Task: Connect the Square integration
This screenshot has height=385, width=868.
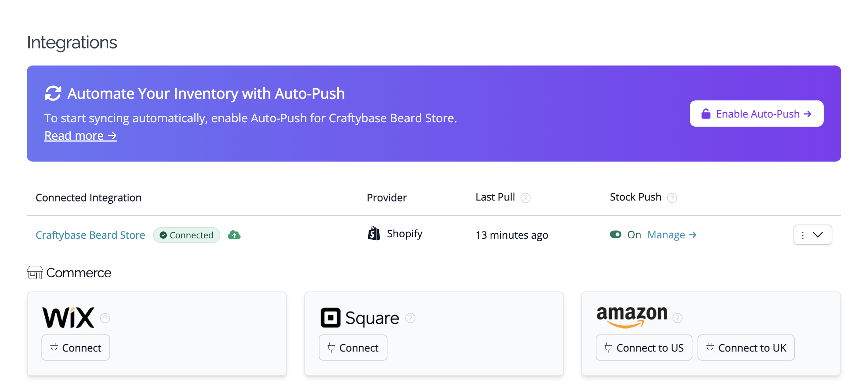Action: (353, 348)
